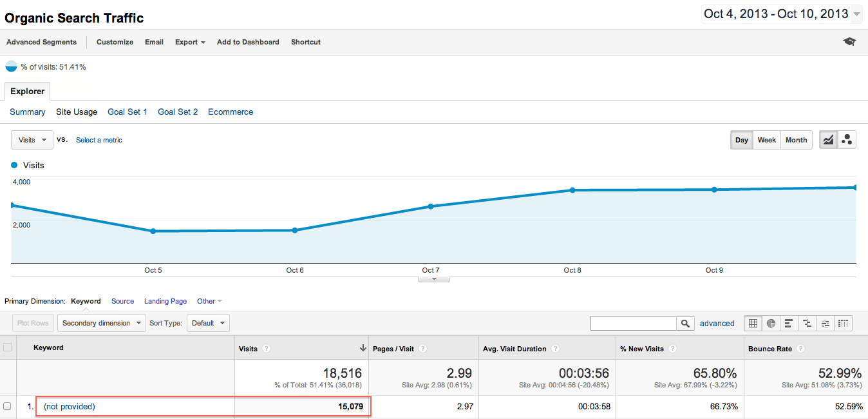Open help tooltip for Bounce Rate column
The height and width of the screenshot is (419, 868).
(800, 349)
